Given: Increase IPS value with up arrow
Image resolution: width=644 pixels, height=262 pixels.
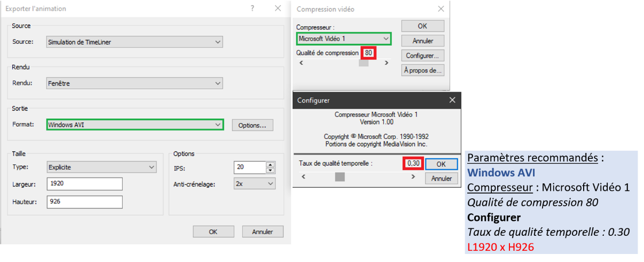Looking at the screenshot, I should (x=271, y=165).
